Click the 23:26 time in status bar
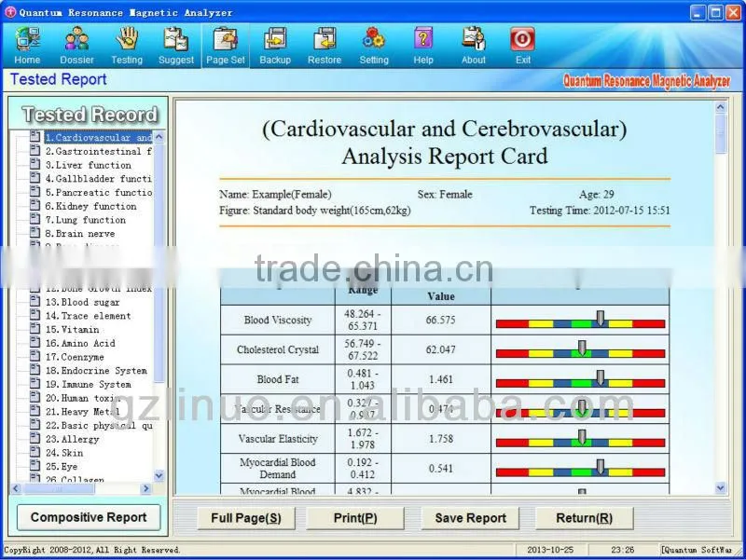The width and height of the screenshot is (746, 560). pos(623,550)
